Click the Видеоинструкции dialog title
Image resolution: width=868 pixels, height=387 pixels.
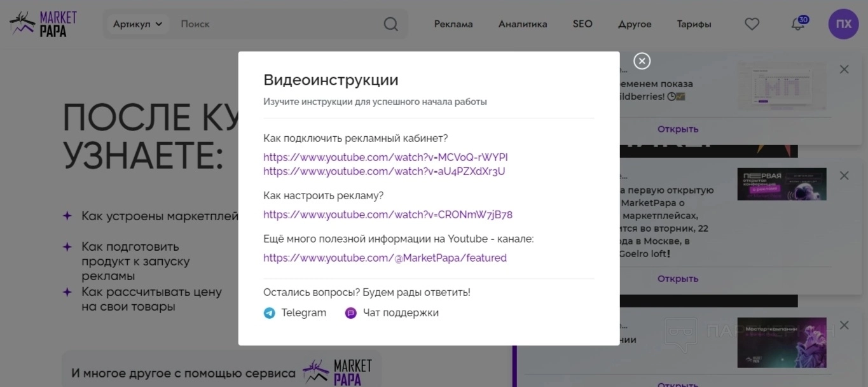331,80
